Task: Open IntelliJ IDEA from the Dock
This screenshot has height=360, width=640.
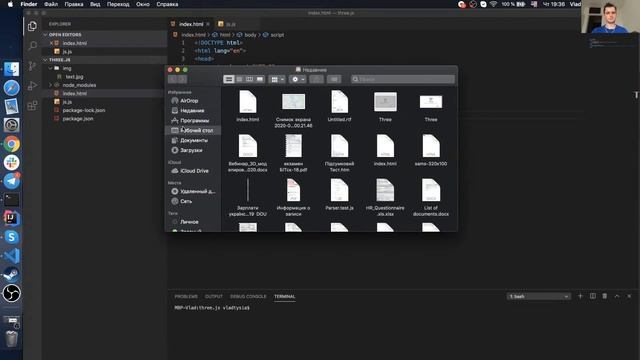Action: 11,218
